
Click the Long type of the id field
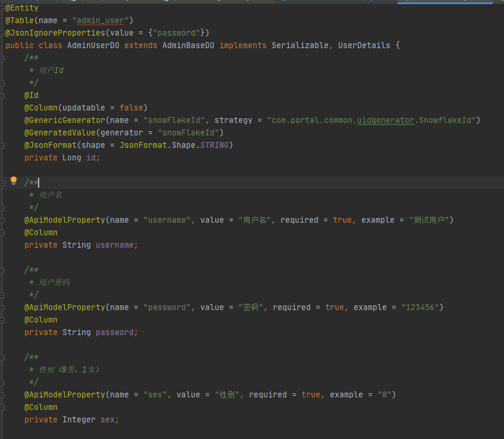click(x=72, y=158)
